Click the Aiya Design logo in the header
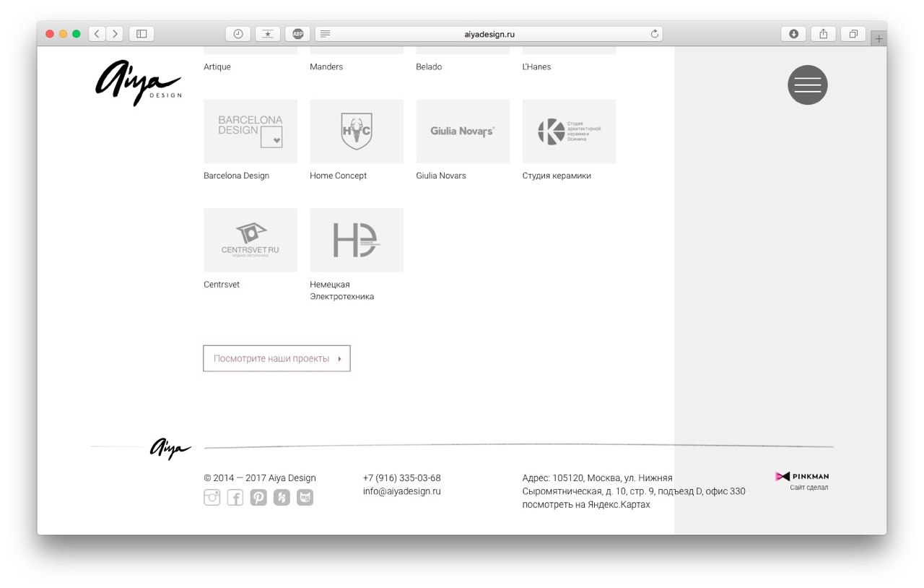This screenshot has height=588, width=924. tap(139, 83)
